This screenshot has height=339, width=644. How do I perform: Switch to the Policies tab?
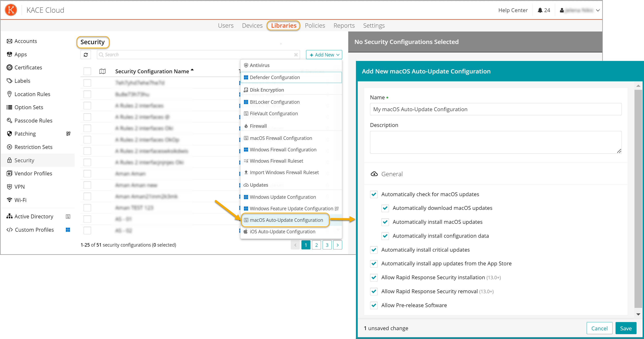pyautogui.click(x=315, y=25)
